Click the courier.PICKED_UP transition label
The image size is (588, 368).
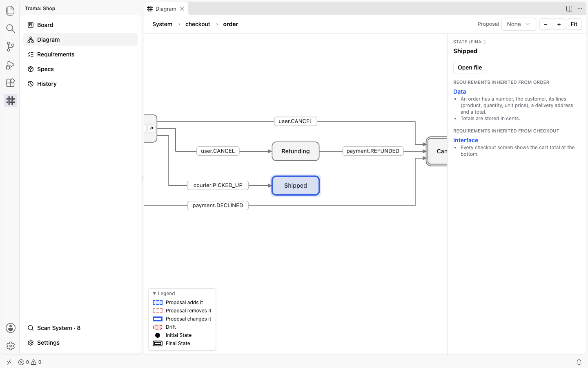(x=218, y=185)
